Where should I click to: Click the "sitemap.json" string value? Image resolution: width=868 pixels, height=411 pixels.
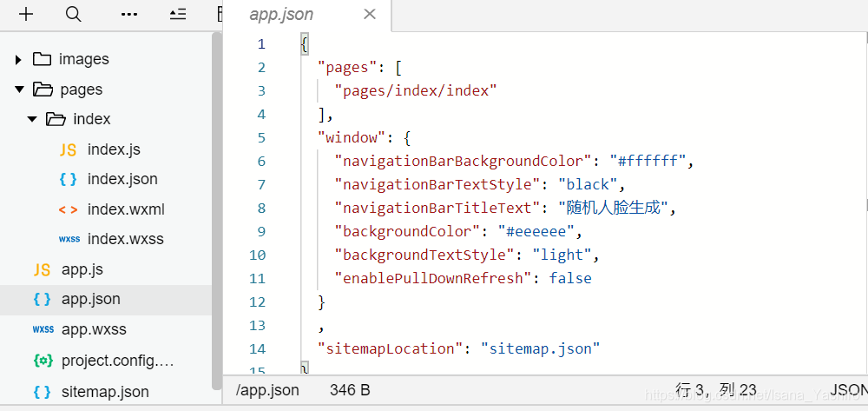pyautogui.click(x=540, y=348)
